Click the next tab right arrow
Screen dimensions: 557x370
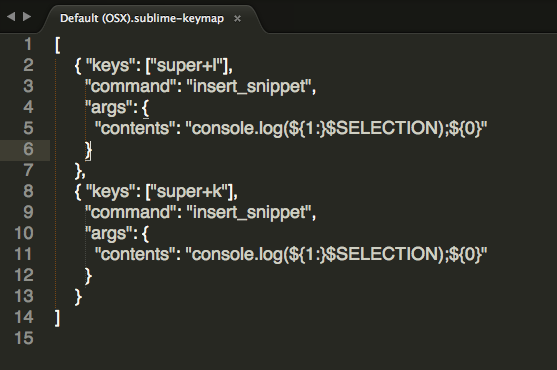27,16
